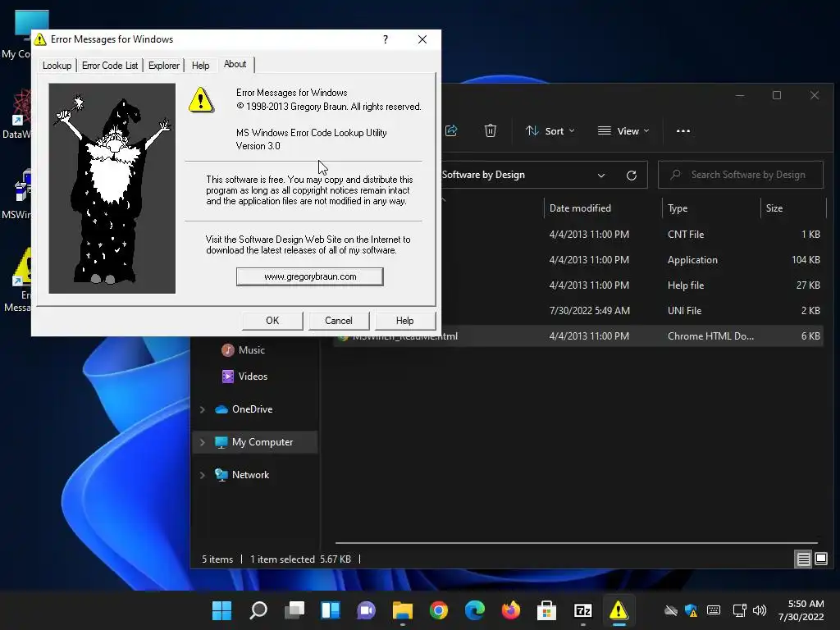Switch to large thumbnails view icon
840x630 pixels.
820,559
